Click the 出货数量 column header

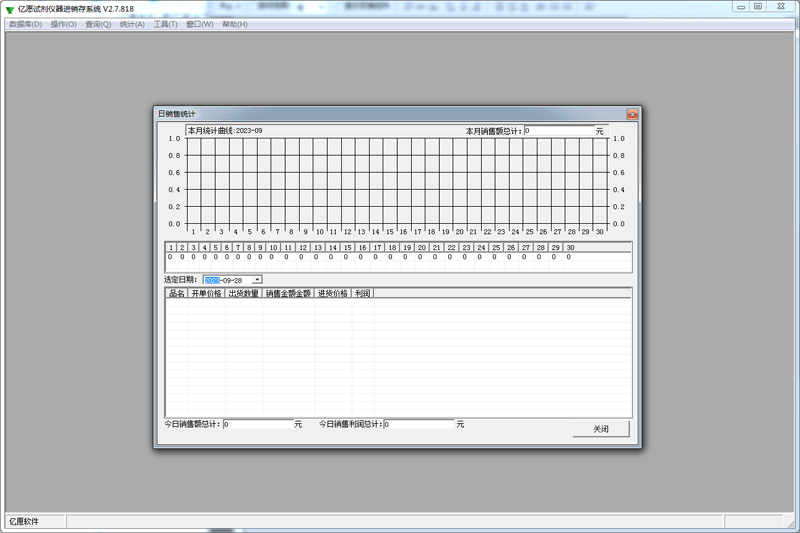[244, 293]
